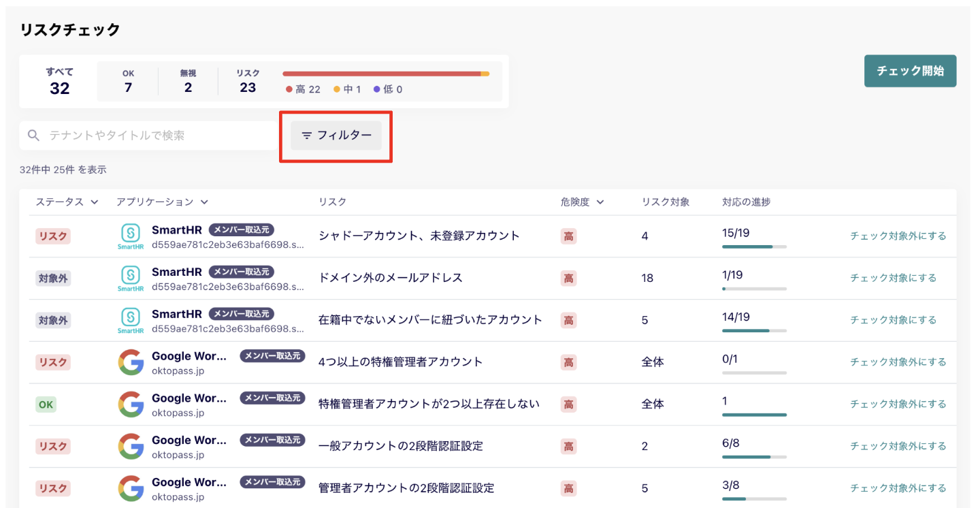
Task: Sort by the ステータス column dropdown
Action: pyautogui.click(x=67, y=202)
